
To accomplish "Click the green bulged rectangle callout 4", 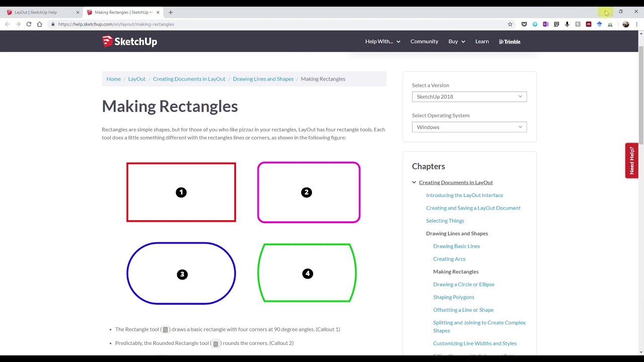I will (307, 273).
